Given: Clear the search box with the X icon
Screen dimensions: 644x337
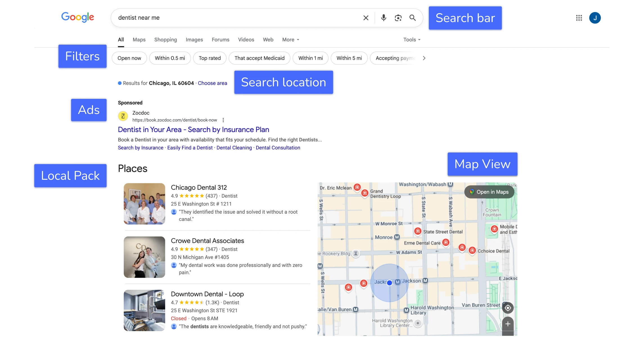Looking at the screenshot, I should 366,18.
